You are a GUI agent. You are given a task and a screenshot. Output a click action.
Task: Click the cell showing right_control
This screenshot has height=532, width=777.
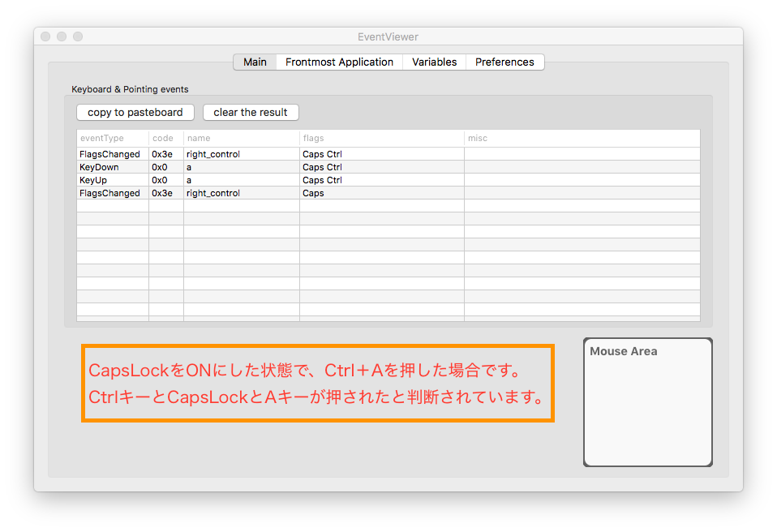point(214,154)
